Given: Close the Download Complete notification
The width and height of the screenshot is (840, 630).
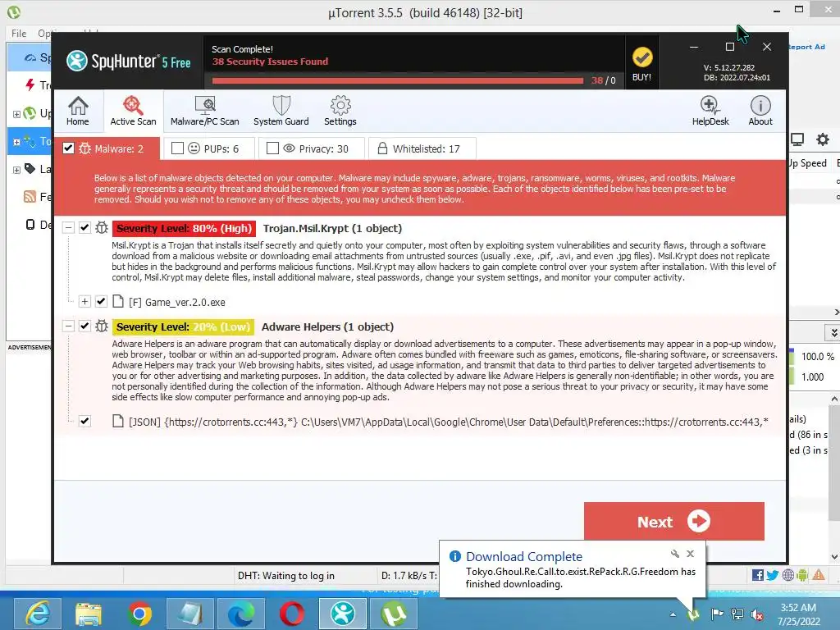Looking at the screenshot, I should click(x=691, y=554).
